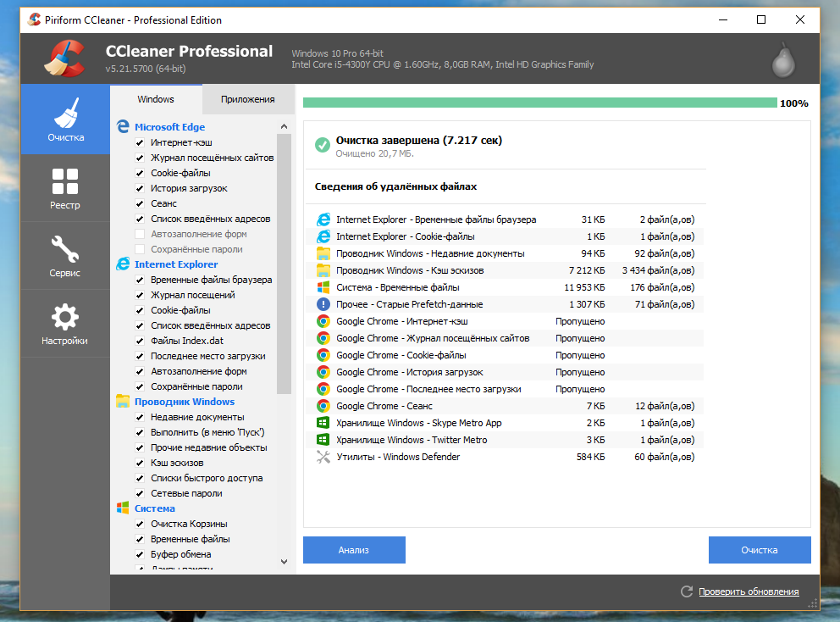The height and width of the screenshot is (622, 840).
Task: Click the refresh icon beside Проверить обновления
Action: 687,591
